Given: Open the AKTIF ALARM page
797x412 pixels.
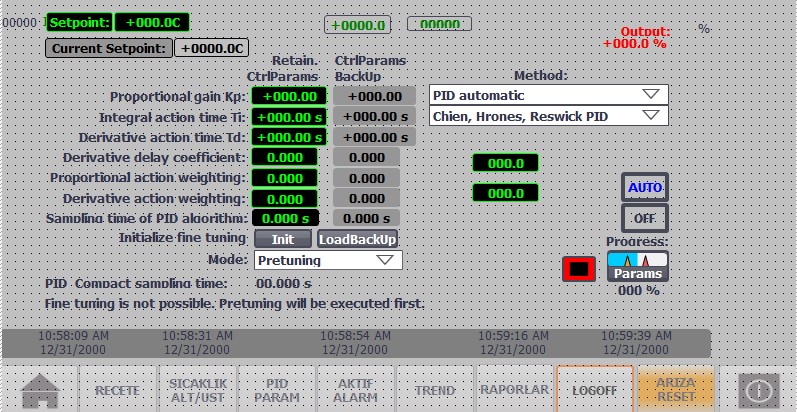Looking at the screenshot, I should pos(354,388).
